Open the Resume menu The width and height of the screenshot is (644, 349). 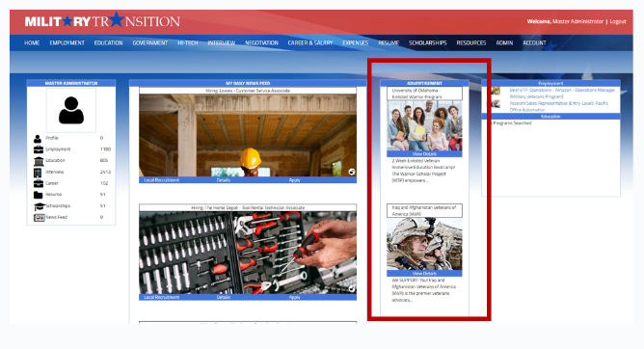point(389,42)
